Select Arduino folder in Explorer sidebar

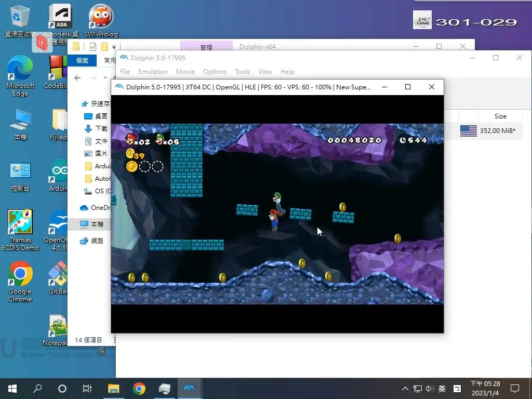point(97,166)
